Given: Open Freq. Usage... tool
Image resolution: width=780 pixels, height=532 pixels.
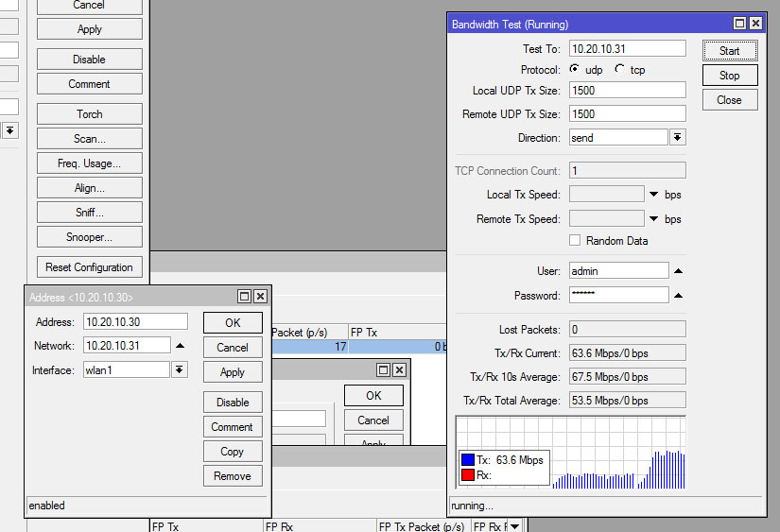Looking at the screenshot, I should [90, 163].
